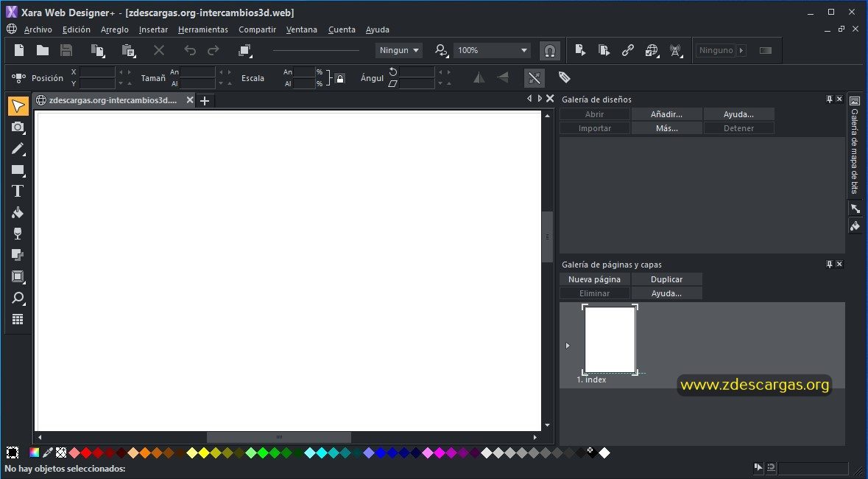Click the X position input field
Viewport: 868px width, 479px height.
click(x=97, y=72)
